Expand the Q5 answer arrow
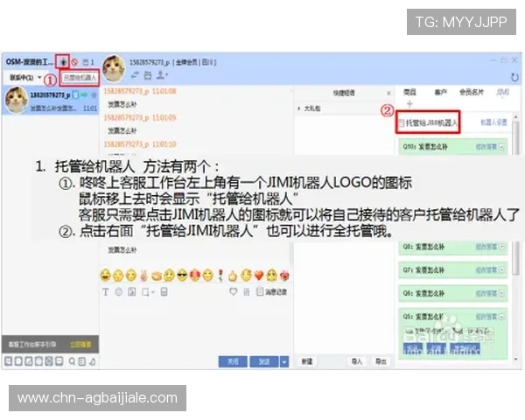 [x=501, y=317]
